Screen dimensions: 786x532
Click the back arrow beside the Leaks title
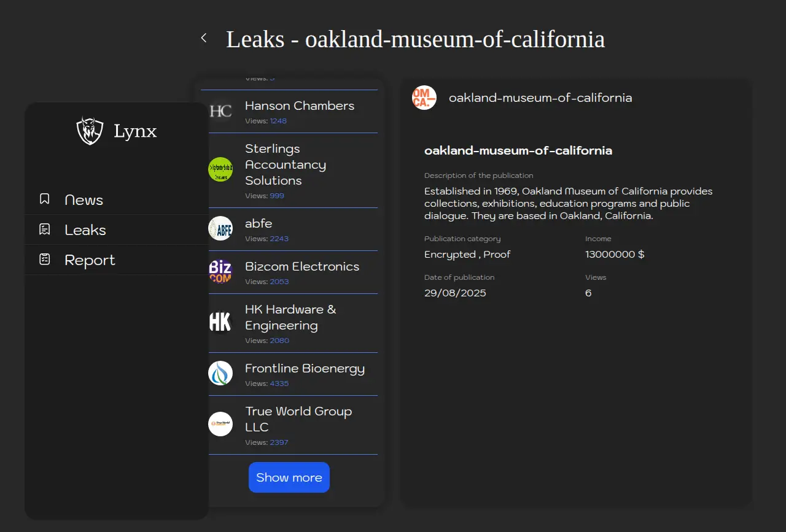pyautogui.click(x=204, y=38)
